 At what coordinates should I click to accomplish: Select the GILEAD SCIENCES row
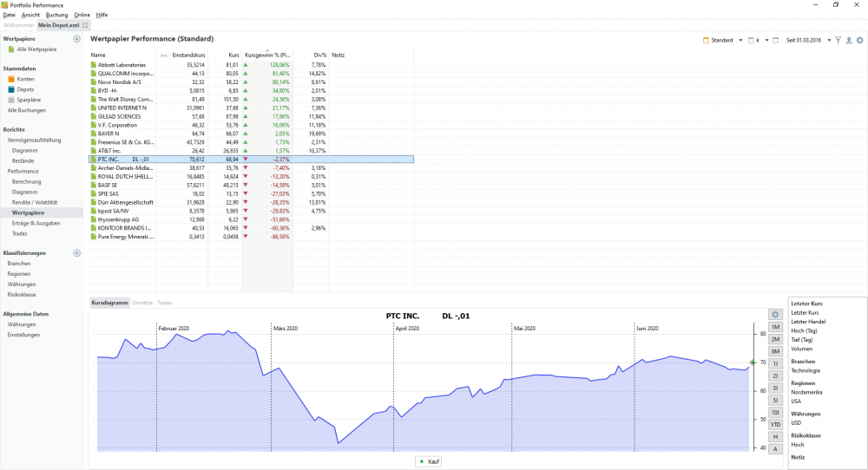pyautogui.click(x=252, y=116)
